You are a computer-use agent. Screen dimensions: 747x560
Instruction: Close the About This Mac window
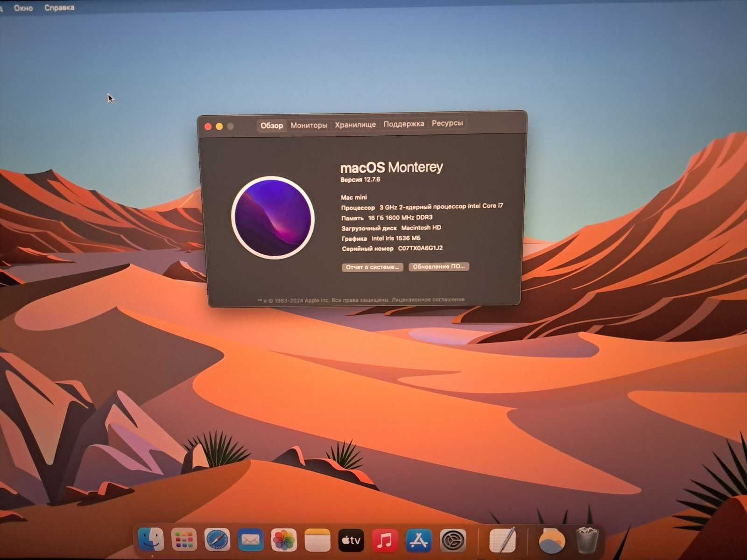point(208,126)
